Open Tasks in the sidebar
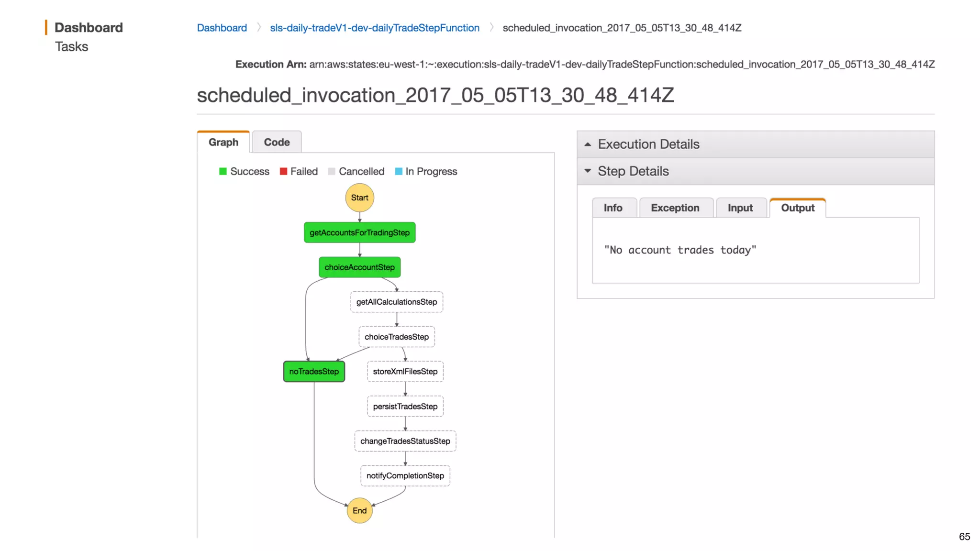980x551 pixels. pos(71,47)
